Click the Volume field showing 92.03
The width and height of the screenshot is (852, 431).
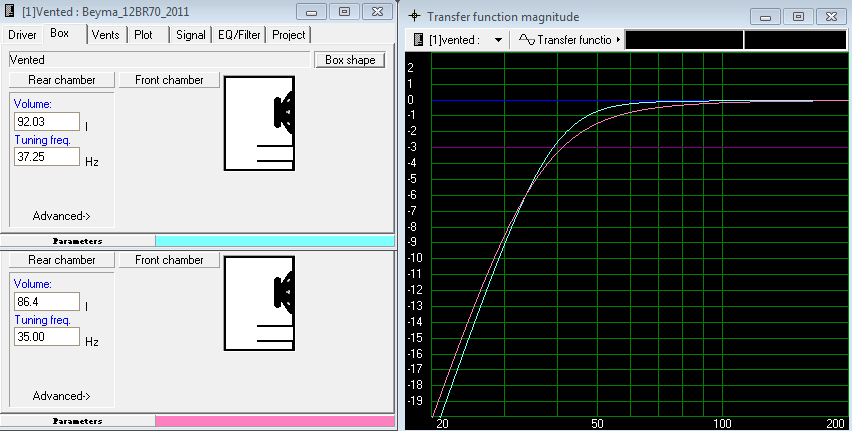click(x=46, y=121)
